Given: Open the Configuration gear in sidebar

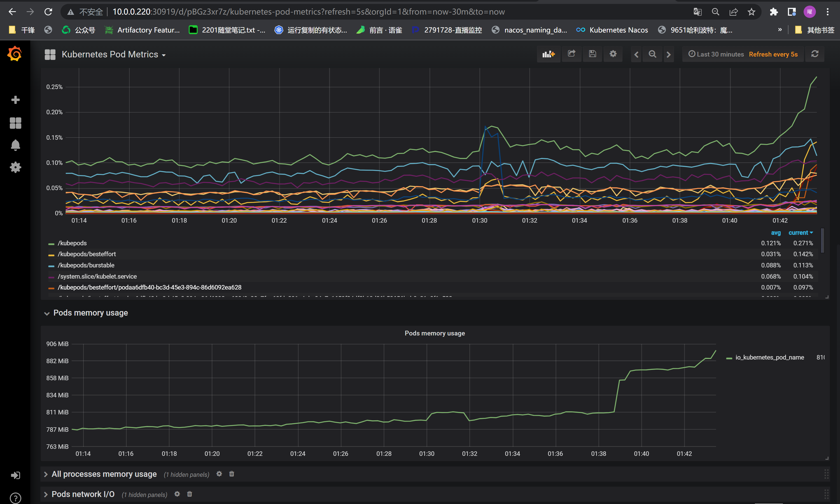Looking at the screenshot, I should tap(15, 167).
